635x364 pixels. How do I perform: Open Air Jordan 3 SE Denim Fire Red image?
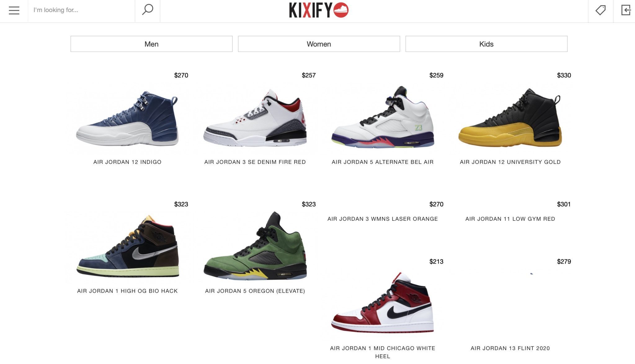coord(255,118)
